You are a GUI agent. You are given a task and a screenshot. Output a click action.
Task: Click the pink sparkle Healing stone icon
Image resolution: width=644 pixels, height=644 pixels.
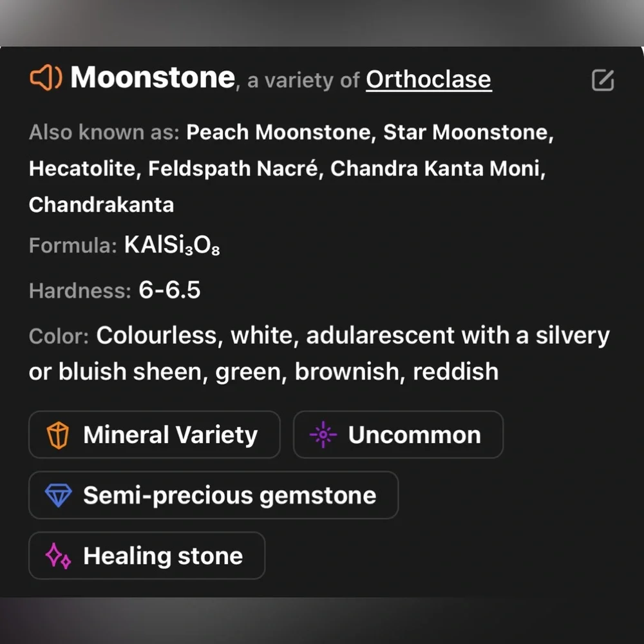pyautogui.click(x=58, y=556)
